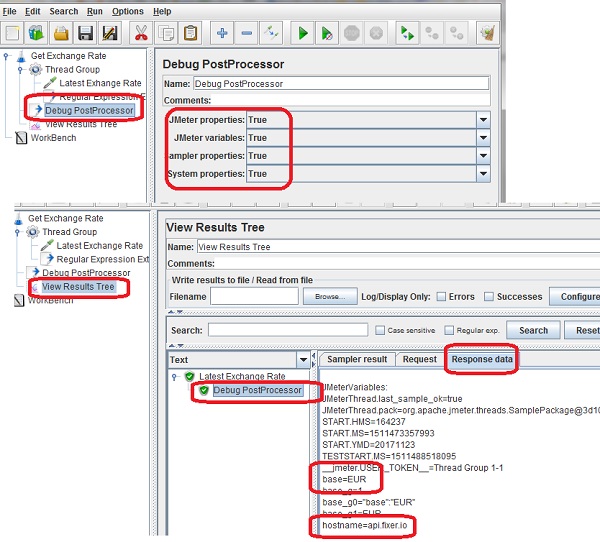Screen dimensions: 600x542
Task: Click the Browse... button
Action: tap(330, 297)
